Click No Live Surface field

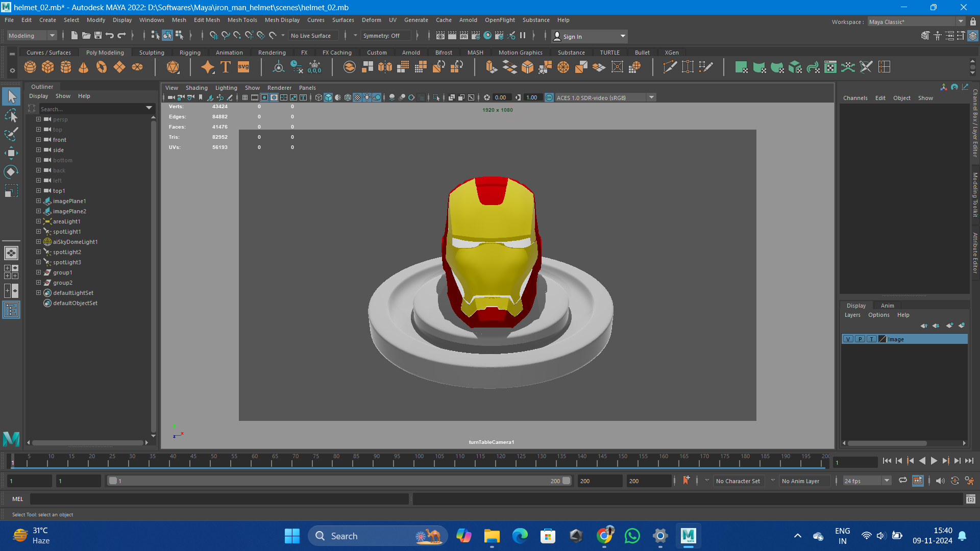tap(313, 36)
